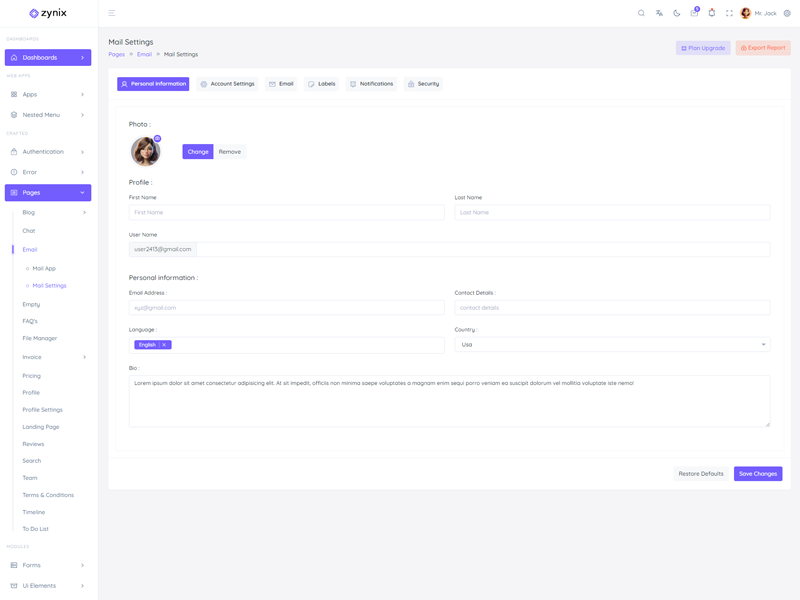This screenshot has height=600, width=800.
Task: Click the First Name input field
Action: click(286, 213)
